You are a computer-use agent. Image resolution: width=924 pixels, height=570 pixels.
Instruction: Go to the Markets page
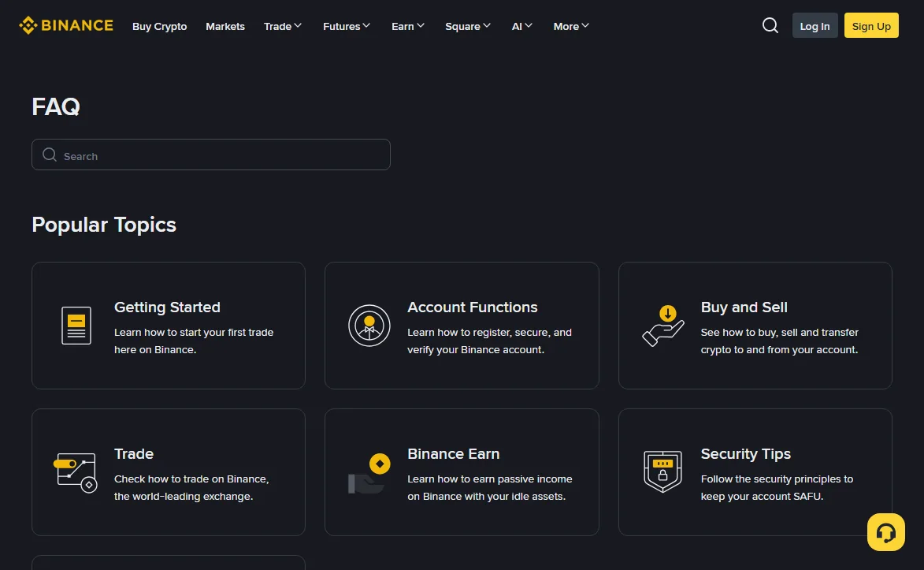tap(225, 26)
